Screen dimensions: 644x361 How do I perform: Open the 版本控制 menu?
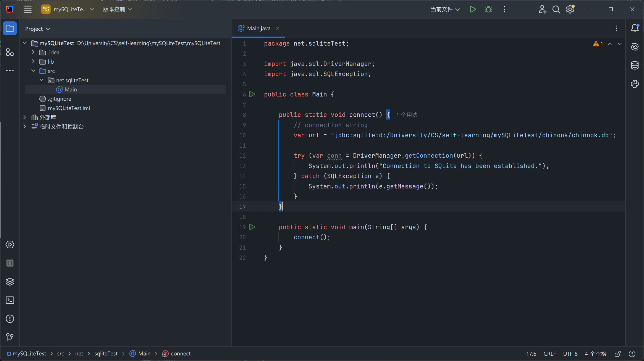coord(117,9)
